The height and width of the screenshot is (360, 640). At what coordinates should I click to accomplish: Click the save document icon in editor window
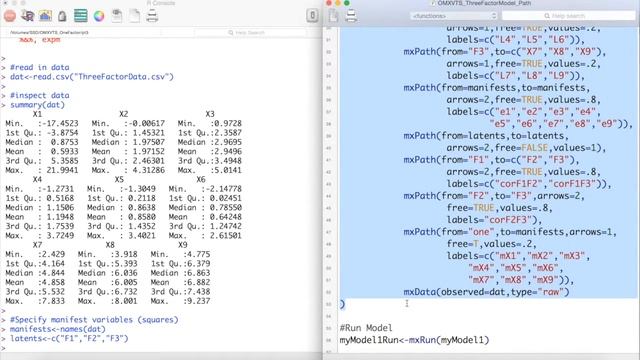[x=333, y=16]
